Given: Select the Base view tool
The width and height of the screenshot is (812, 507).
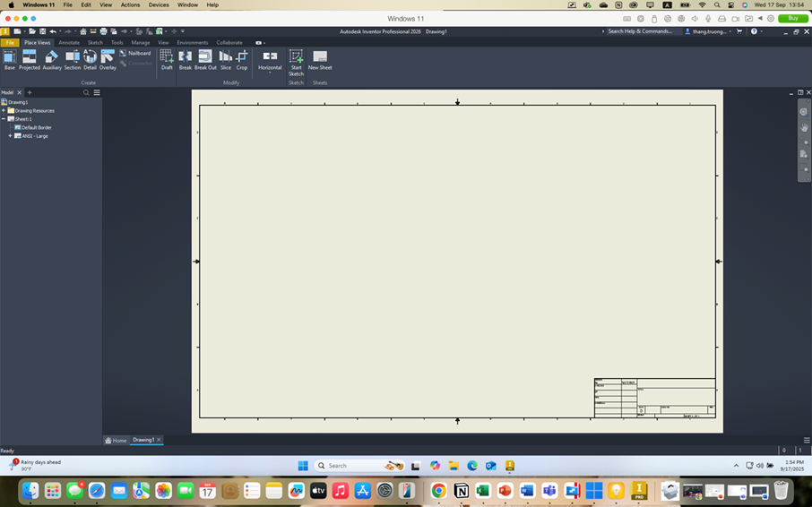Looking at the screenshot, I should coord(9,59).
